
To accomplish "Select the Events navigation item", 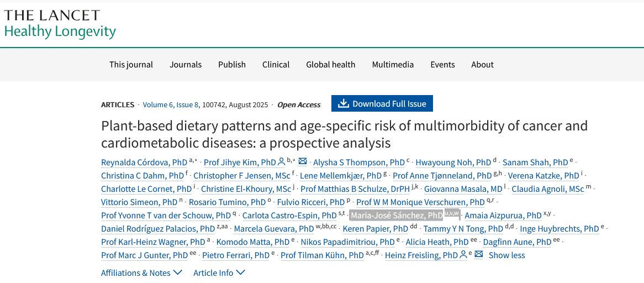I will coord(442,65).
